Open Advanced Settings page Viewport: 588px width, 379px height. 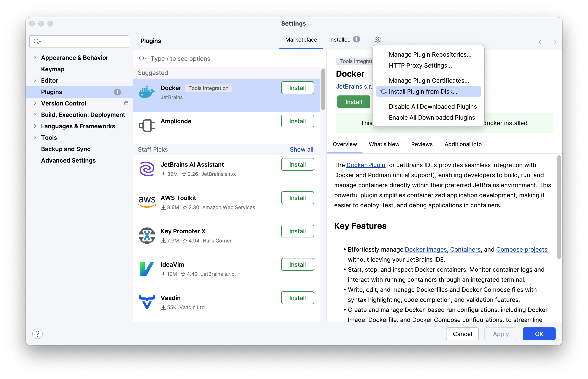point(68,161)
